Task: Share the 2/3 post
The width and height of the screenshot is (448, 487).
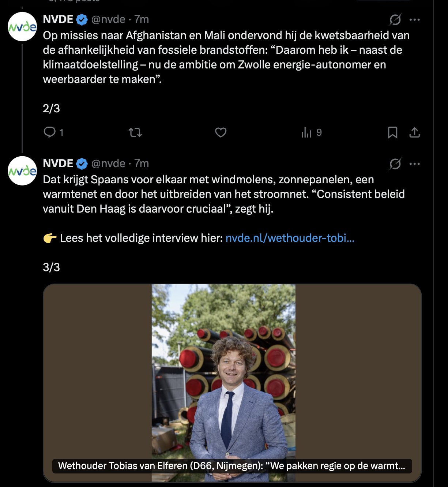Action: (x=414, y=132)
